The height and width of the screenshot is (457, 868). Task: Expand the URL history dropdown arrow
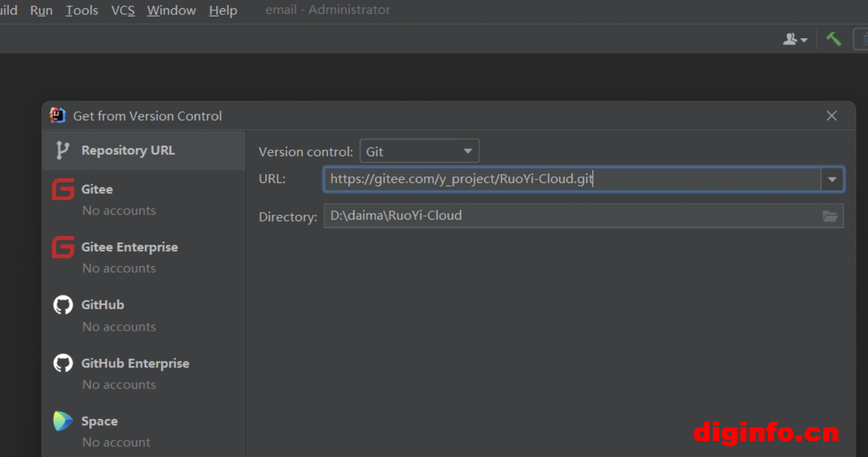(832, 179)
